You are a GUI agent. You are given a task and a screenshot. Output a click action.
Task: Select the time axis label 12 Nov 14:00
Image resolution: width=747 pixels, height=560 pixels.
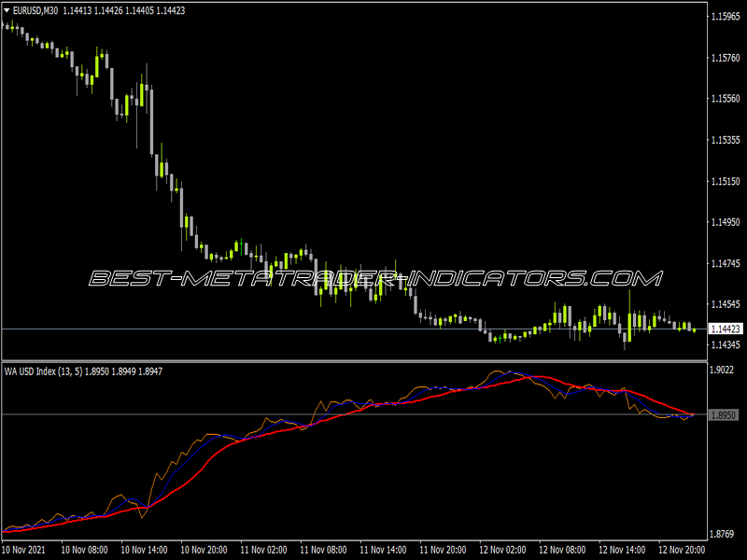tap(622, 550)
